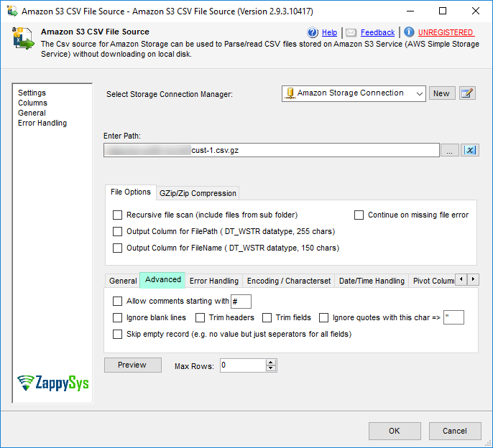This screenshot has height=448, width=493.
Task: Close the dialog window
Action: 476,11
